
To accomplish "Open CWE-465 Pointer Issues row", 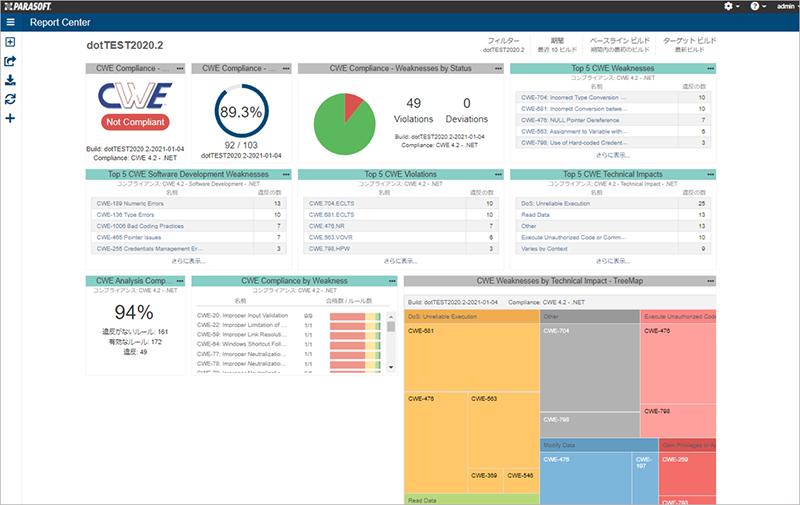I will coord(188,237).
